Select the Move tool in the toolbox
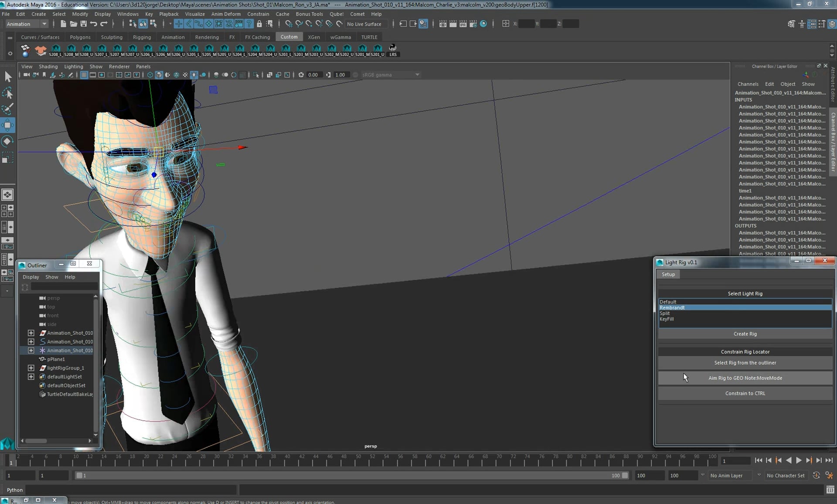 click(x=8, y=125)
